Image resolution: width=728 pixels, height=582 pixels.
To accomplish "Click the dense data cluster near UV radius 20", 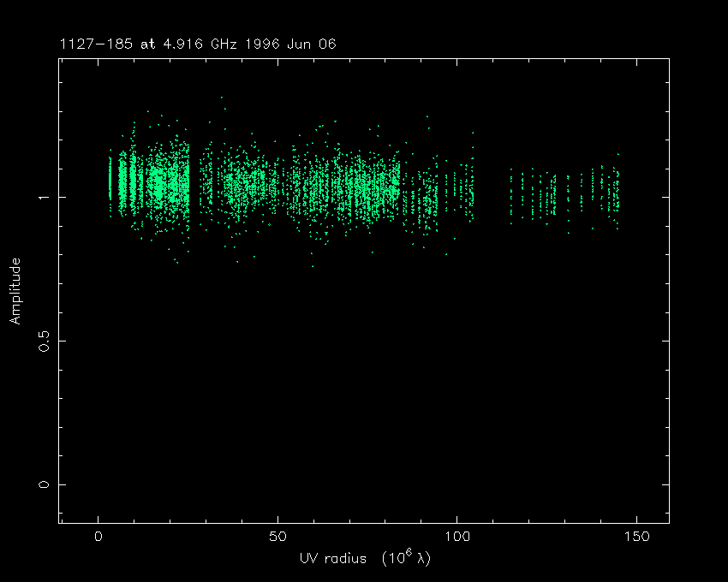I will tap(170, 184).
